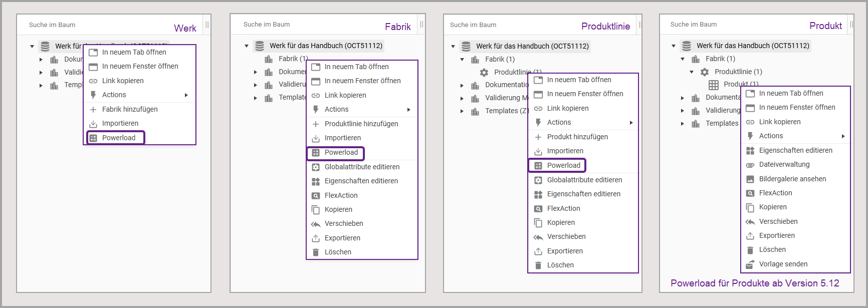Select Produkt hinzufügen in the Produktlinie context menu
Viewport: 868px width, 308px height.
(x=577, y=137)
